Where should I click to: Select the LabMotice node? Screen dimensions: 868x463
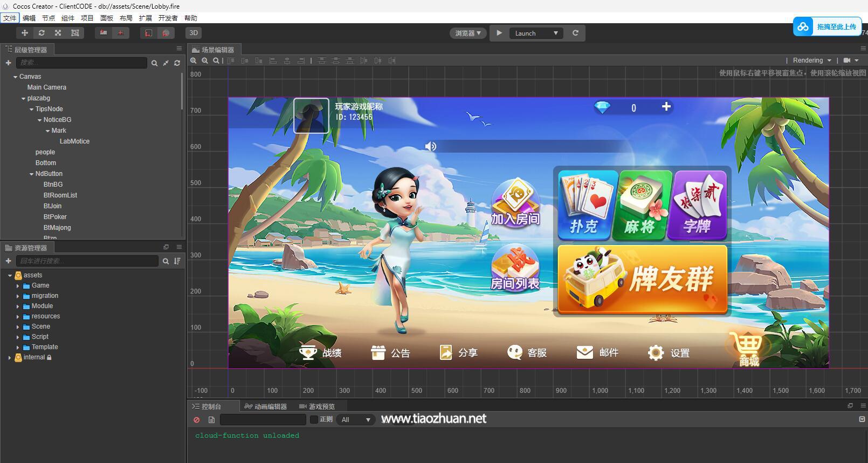(x=74, y=141)
